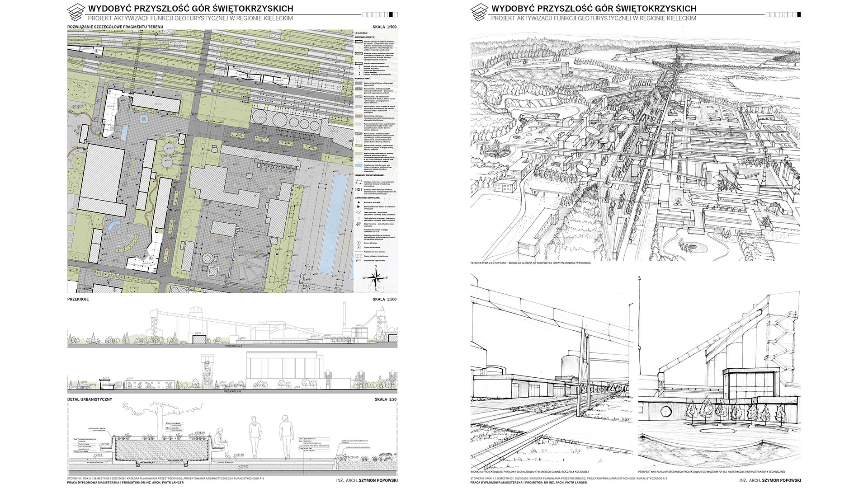Viewport: 868px width, 488px height.
Task: Click the PRZEKRÓJ B-B label
Action: point(232,392)
